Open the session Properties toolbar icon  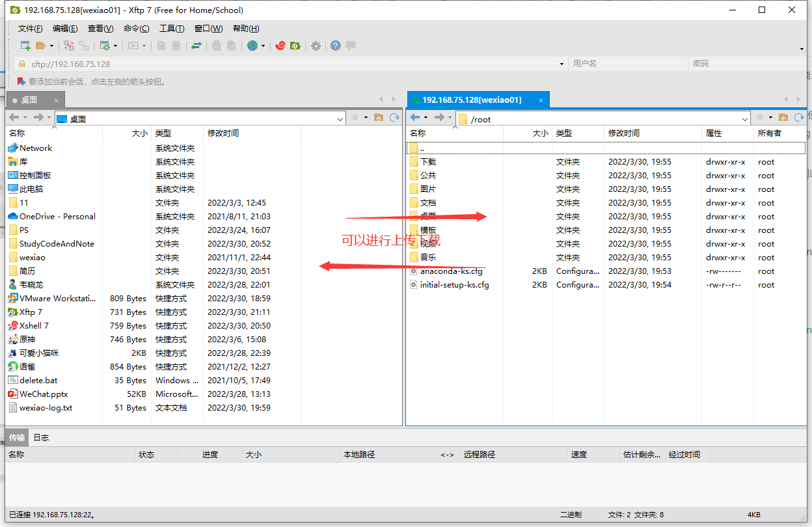pos(105,46)
